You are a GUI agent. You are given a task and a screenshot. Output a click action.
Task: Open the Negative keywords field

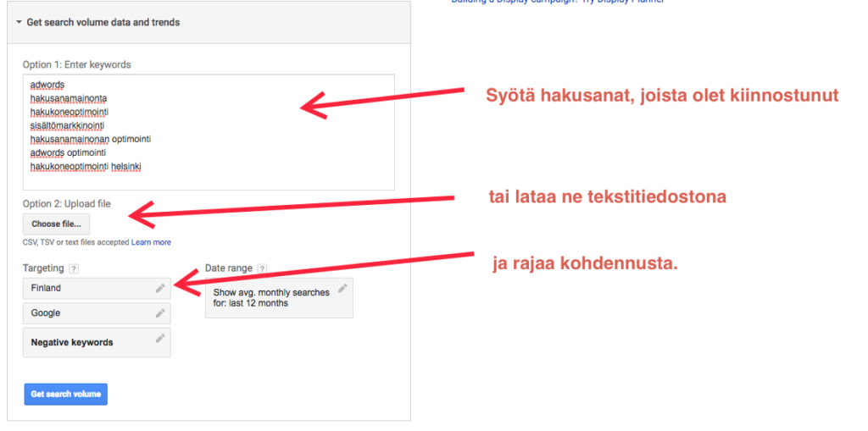(x=97, y=342)
